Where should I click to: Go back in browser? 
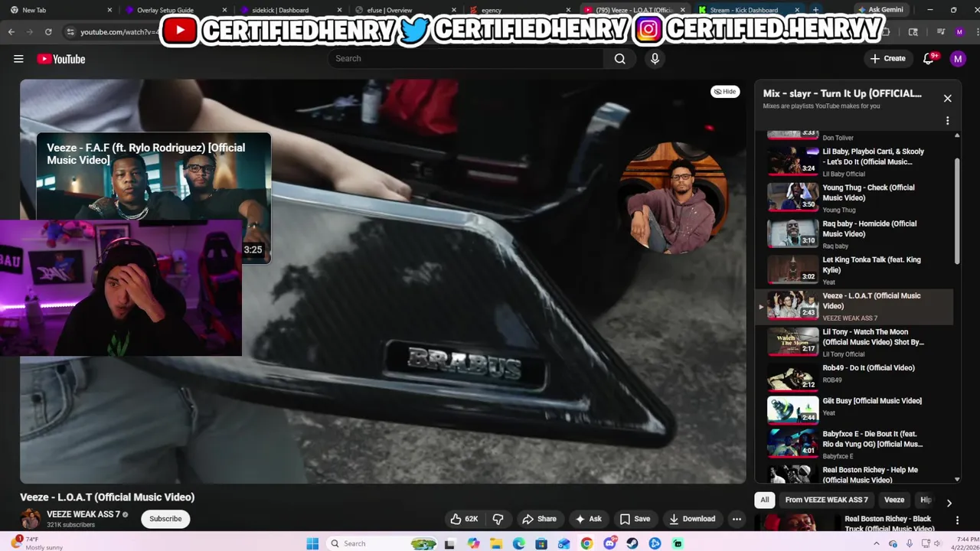tap(11, 32)
